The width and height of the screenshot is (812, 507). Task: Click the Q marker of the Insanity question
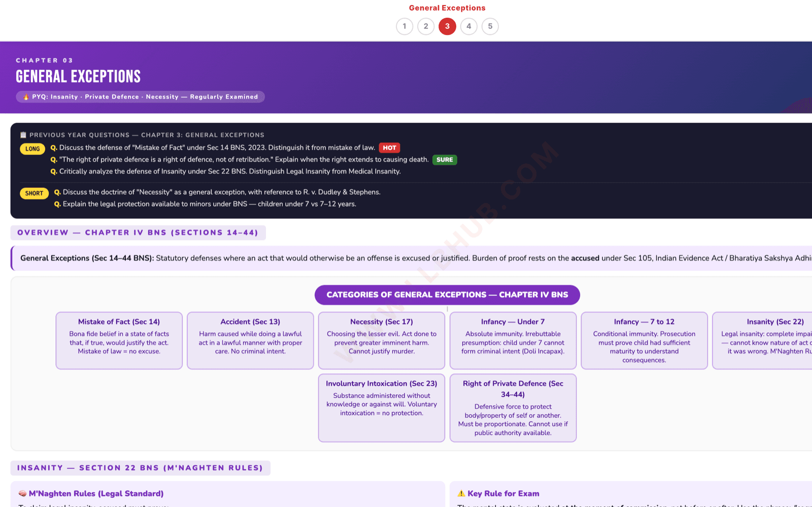click(54, 172)
